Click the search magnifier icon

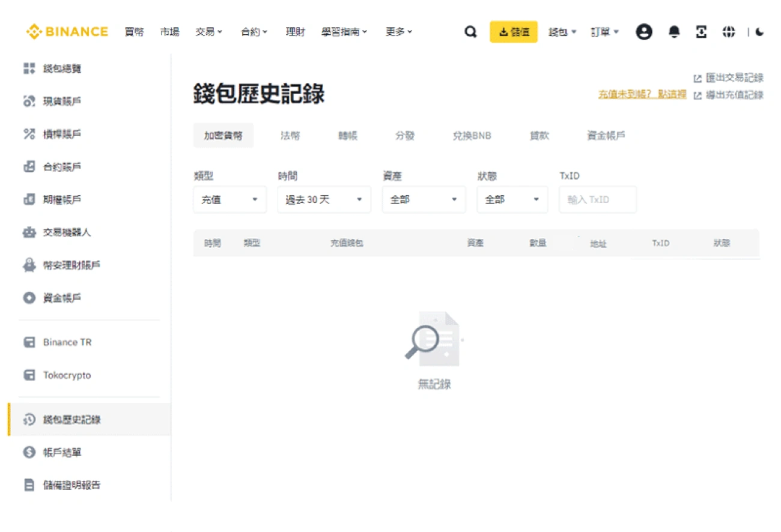tap(471, 31)
